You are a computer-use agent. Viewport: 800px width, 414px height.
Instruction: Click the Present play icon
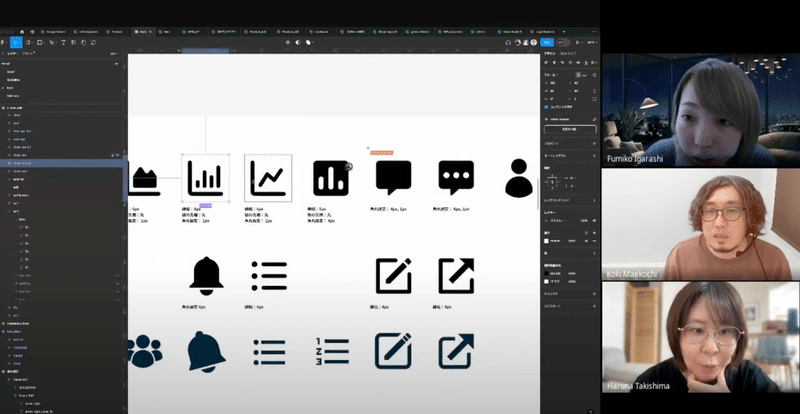[x=578, y=42]
